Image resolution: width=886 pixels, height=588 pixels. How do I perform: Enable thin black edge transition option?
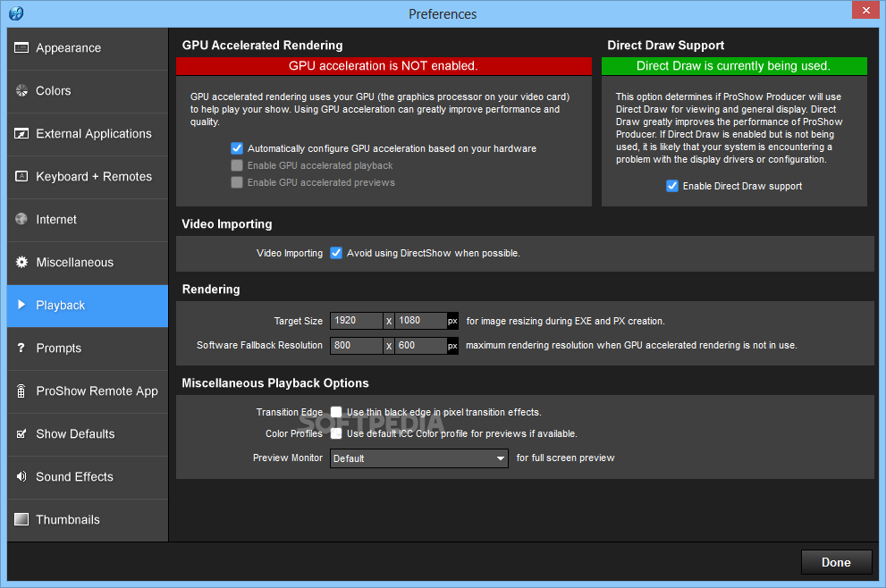(x=336, y=412)
